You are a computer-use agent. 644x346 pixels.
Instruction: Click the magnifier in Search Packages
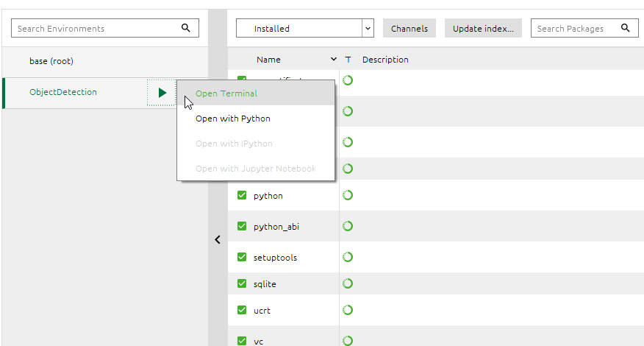click(625, 29)
